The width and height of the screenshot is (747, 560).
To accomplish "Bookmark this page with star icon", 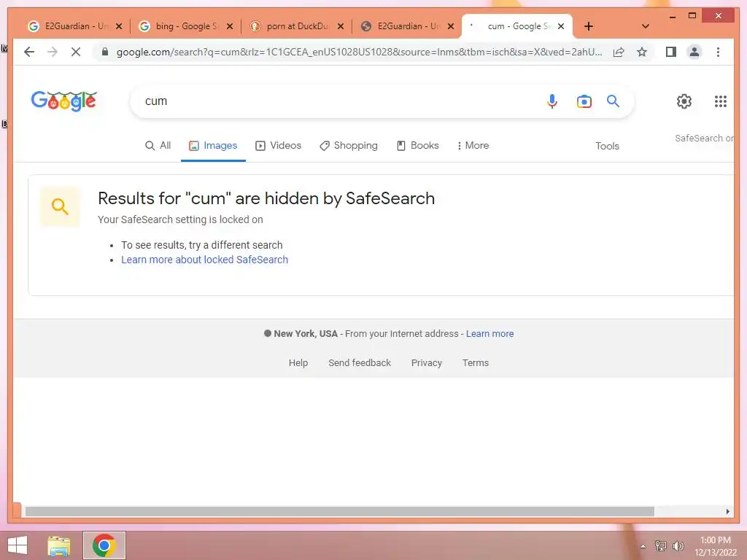I will pyautogui.click(x=642, y=52).
